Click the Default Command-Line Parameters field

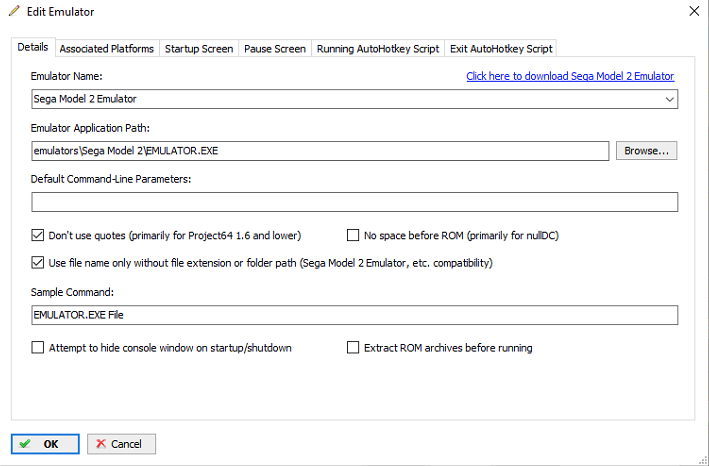point(354,202)
